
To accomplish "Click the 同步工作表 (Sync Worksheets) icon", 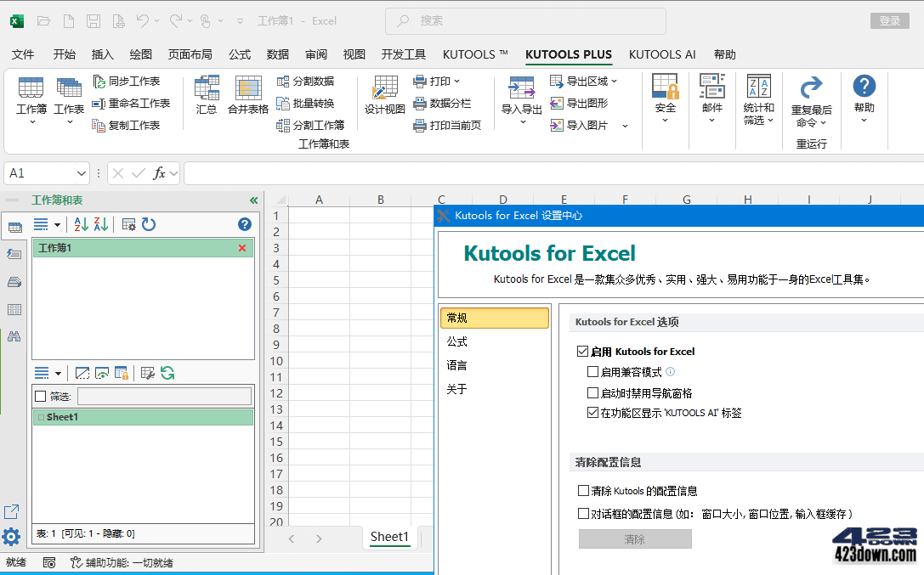I will coord(97,82).
